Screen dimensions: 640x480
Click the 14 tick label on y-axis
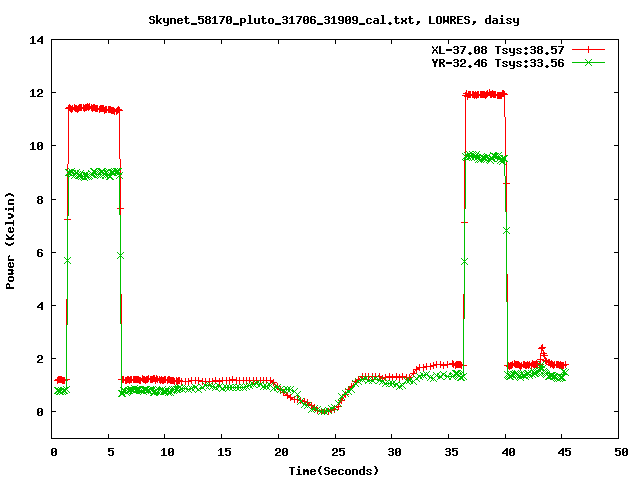pyautogui.click(x=36, y=40)
